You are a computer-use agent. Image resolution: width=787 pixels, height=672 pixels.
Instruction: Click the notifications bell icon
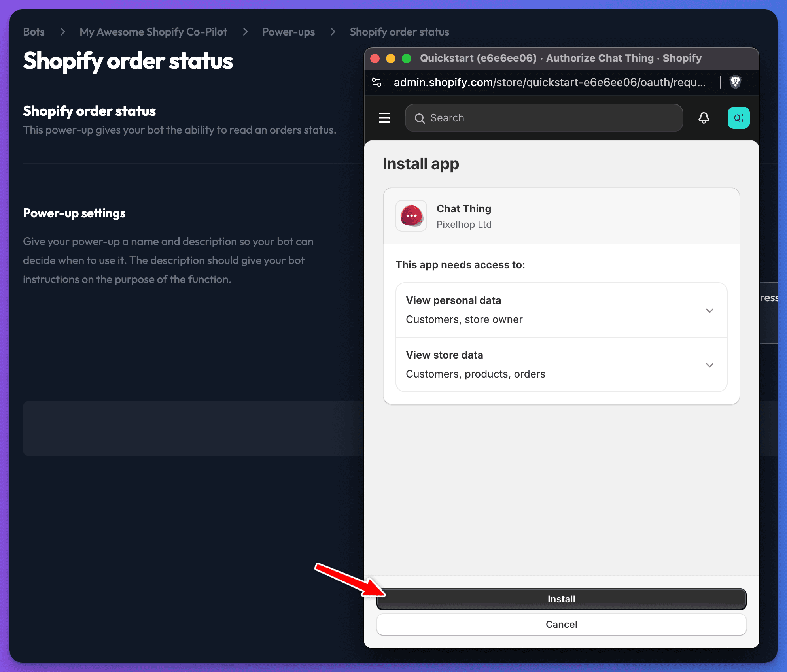[x=704, y=118]
